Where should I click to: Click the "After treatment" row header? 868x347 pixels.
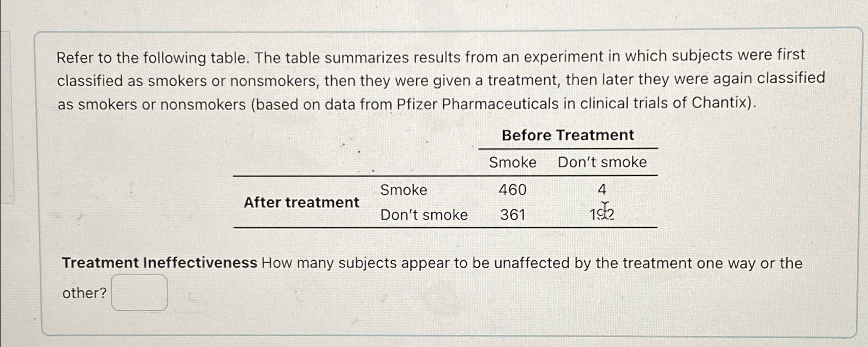[302, 203]
